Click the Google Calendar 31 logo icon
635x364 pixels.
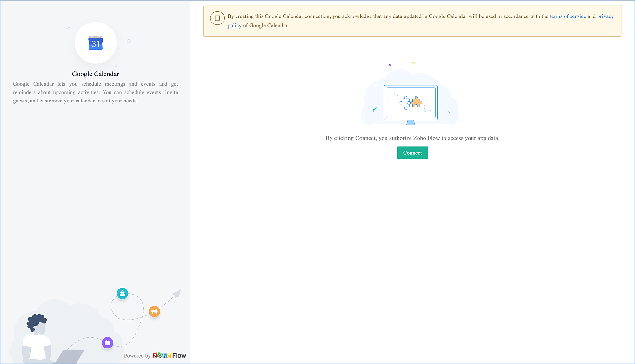point(96,43)
